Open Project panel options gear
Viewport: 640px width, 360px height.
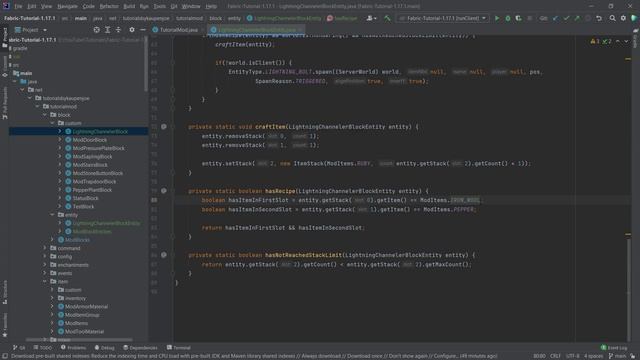(x=131, y=30)
